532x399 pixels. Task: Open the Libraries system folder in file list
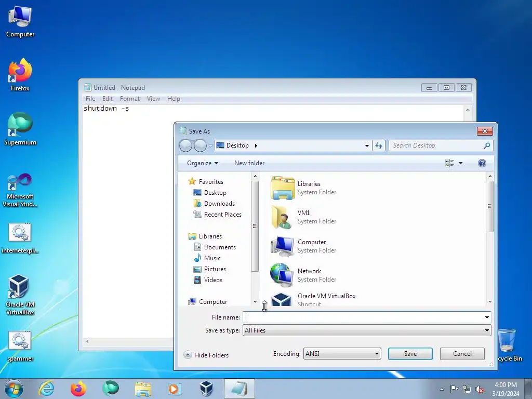(x=303, y=188)
